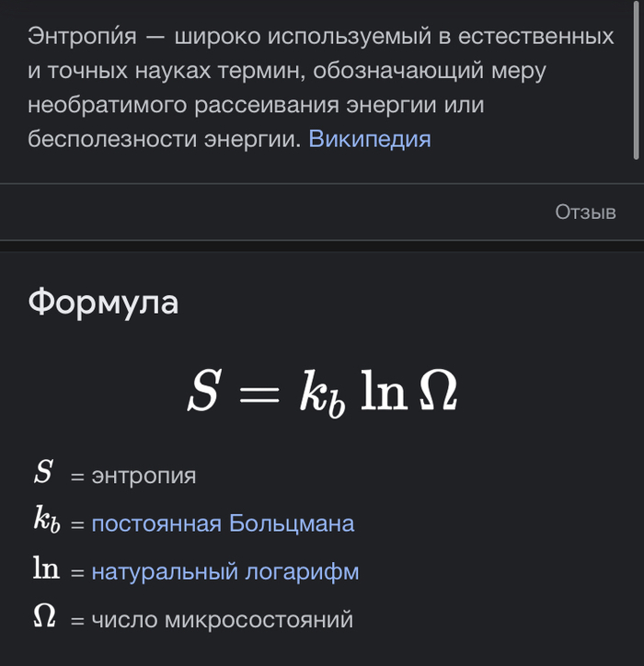Screen dimensions: 644x666
Task: Click the S symbol in the legend list
Action: pyautogui.click(x=43, y=473)
